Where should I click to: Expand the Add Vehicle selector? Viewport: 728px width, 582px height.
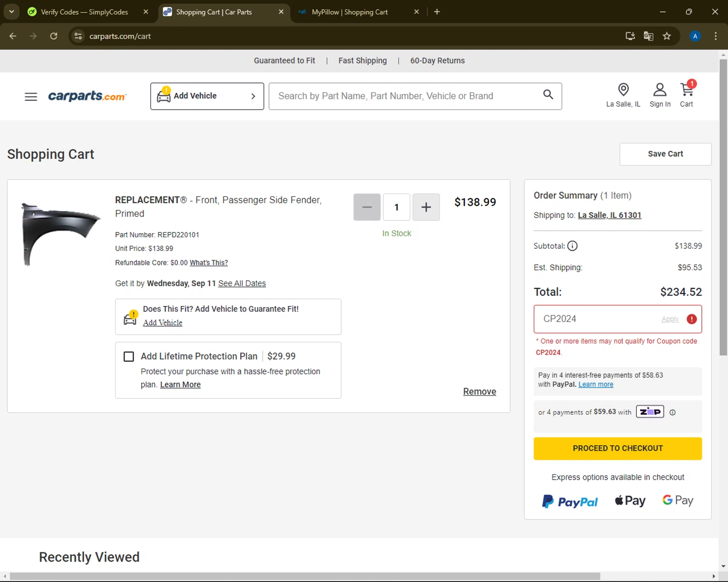click(x=207, y=96)
